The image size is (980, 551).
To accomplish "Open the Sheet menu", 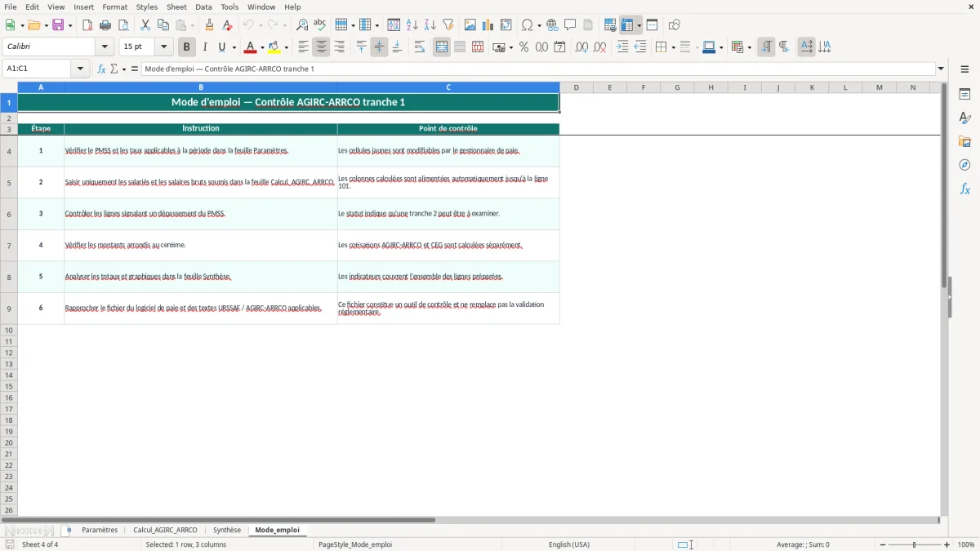I will point(176,7).
